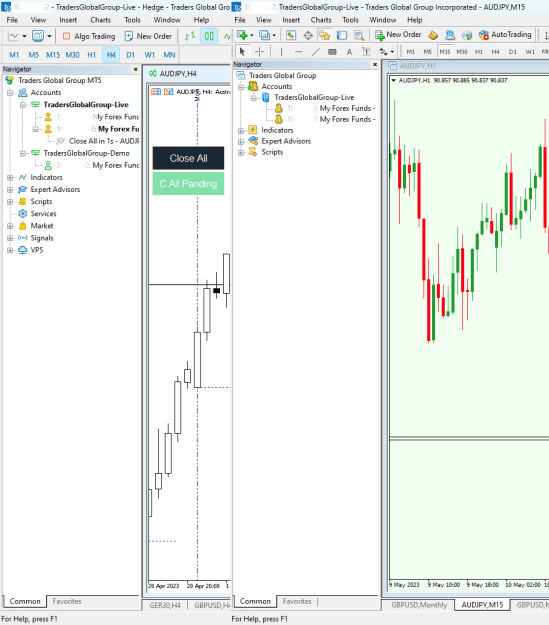This screenshot has width=549, height=625.
Task: Switch MT5 chart to H4 timeframe
Action: click(x=111, y=55)
